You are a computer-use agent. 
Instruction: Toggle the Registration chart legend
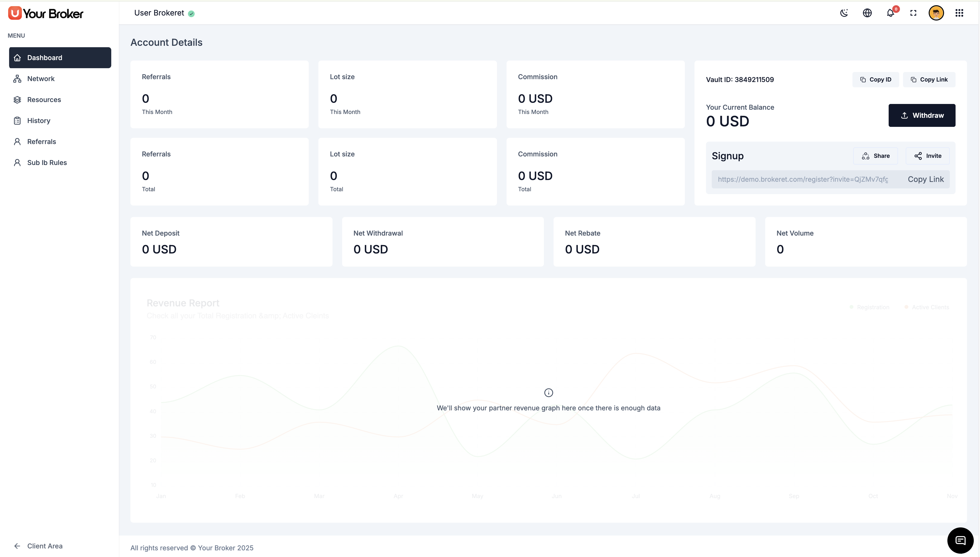(869, 307)
